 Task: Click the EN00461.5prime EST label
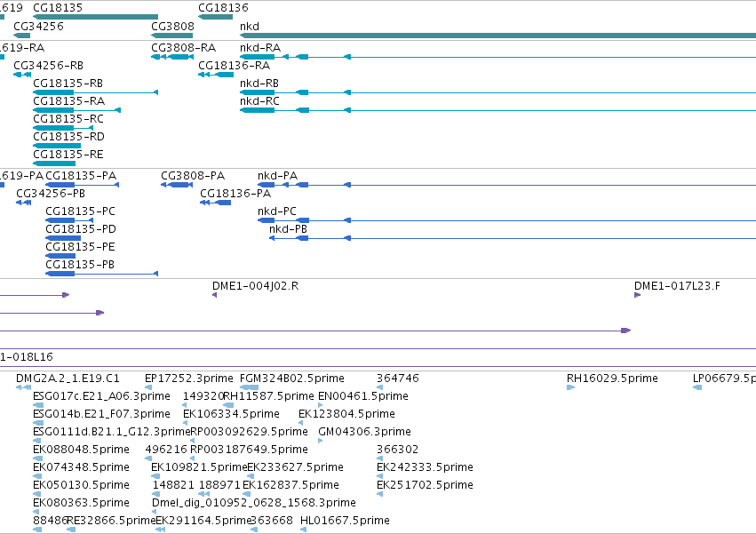point(363,396)
